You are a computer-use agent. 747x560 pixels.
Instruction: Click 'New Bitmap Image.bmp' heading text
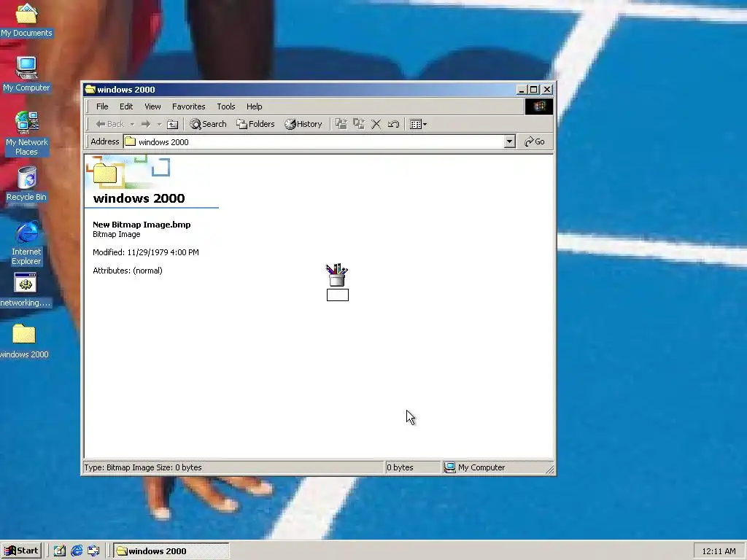(142, 225)
